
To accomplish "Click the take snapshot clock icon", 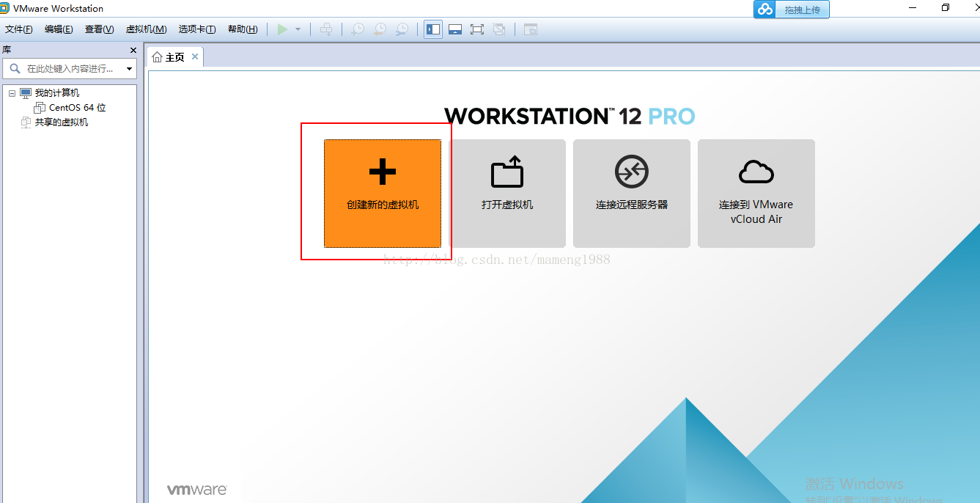I will pyautogui.click(x=357, y=29).
